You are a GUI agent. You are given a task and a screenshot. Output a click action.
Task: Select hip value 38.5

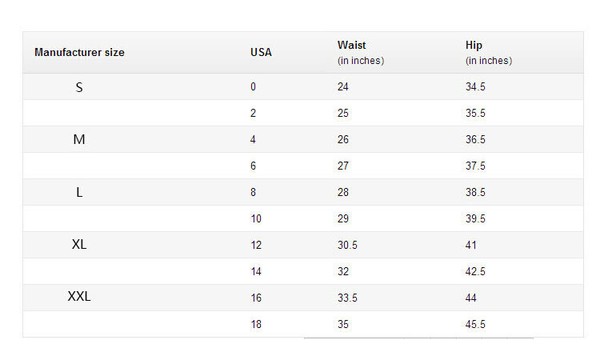[x=475, y=192]
